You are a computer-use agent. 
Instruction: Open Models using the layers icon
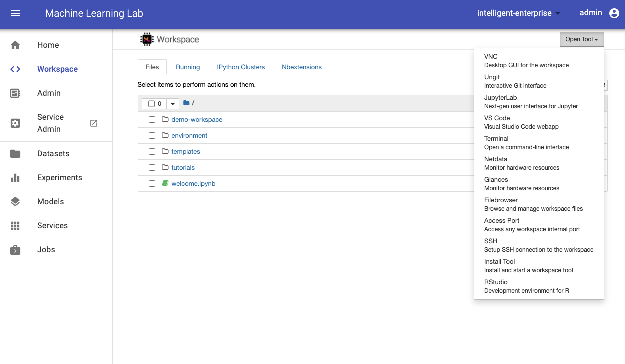15,202
